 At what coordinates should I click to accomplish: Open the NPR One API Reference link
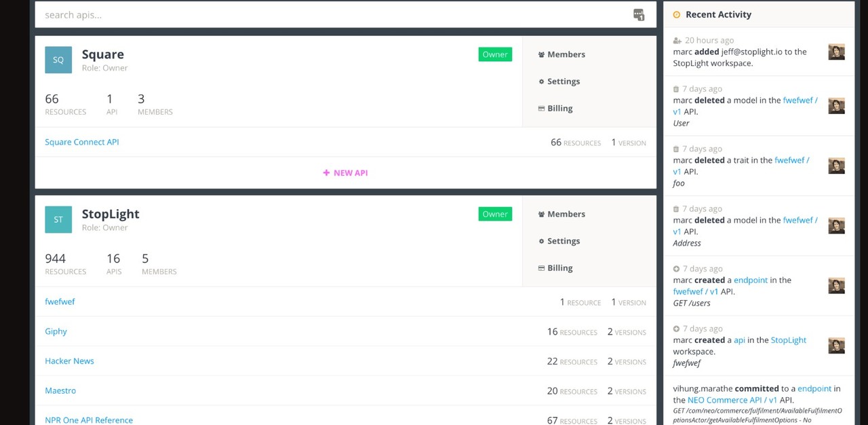point(89,420)
